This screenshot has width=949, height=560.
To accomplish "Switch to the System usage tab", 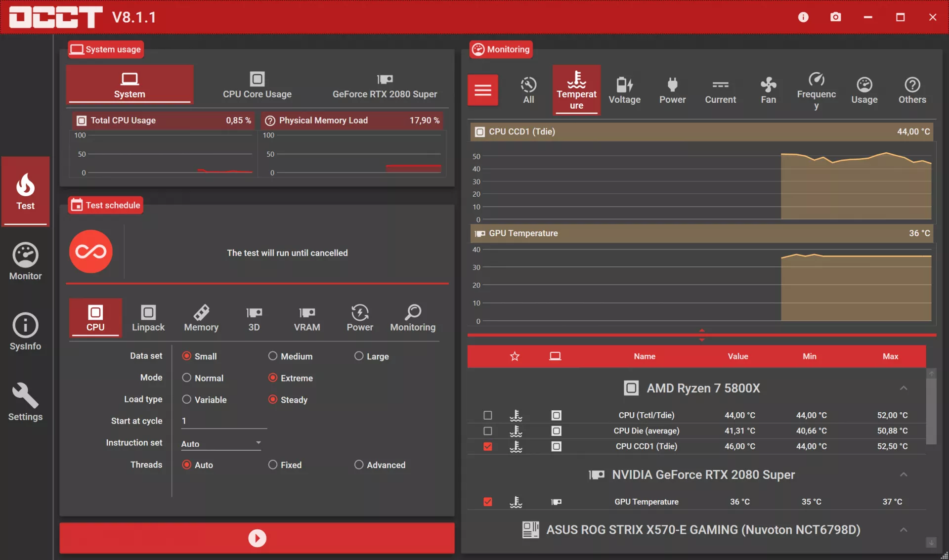I will (x=129, y=85).
